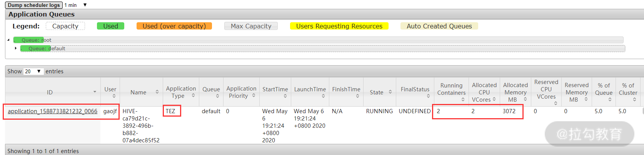644x155 pixels.
Task: Sort table by User column
Action: pos(110,92)
